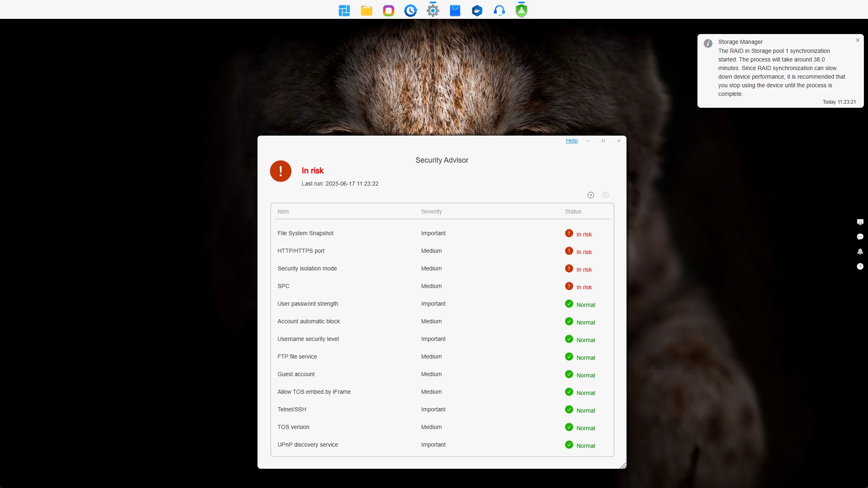
Task: Open the resource monitor icon in the right sidebar
Action: click(x=860, y=222)
